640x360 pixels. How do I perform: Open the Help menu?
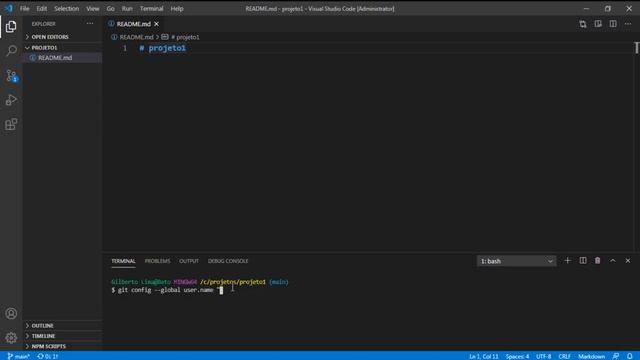click(x=177, y=9)
